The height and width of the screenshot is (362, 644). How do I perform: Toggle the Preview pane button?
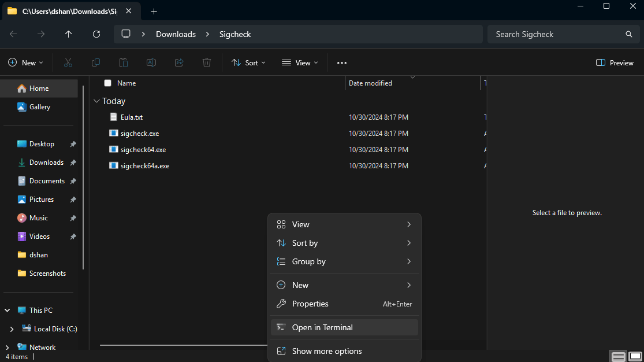coord(615,62)
